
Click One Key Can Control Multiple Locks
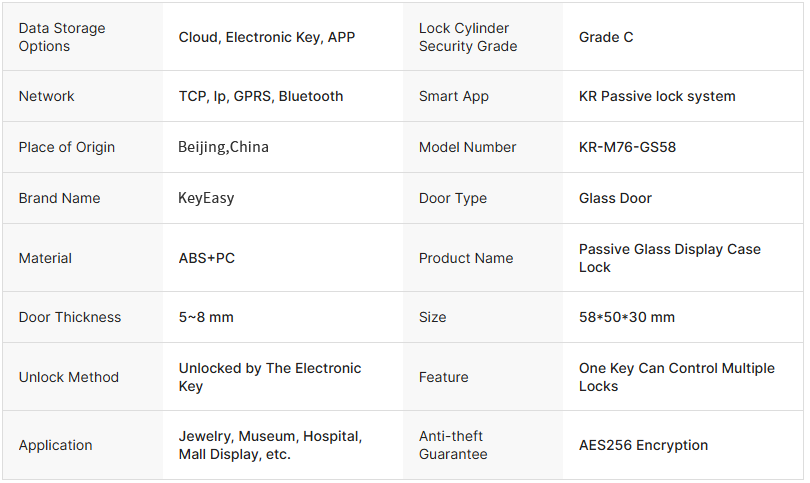(x=676, y=377)
